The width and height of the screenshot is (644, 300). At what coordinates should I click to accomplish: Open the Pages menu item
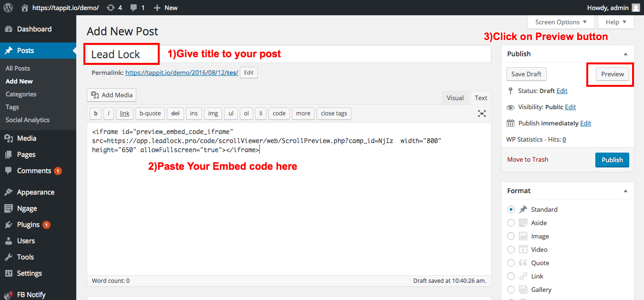(x=26, y=155)
